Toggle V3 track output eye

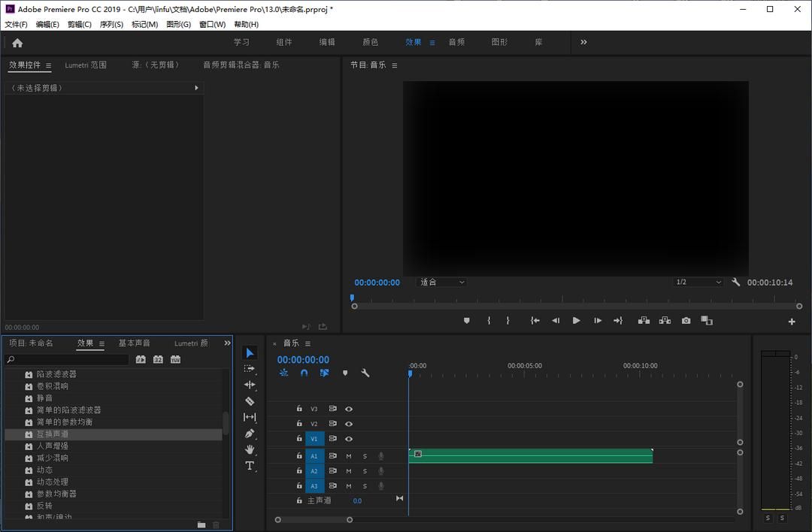pos(349,409)
